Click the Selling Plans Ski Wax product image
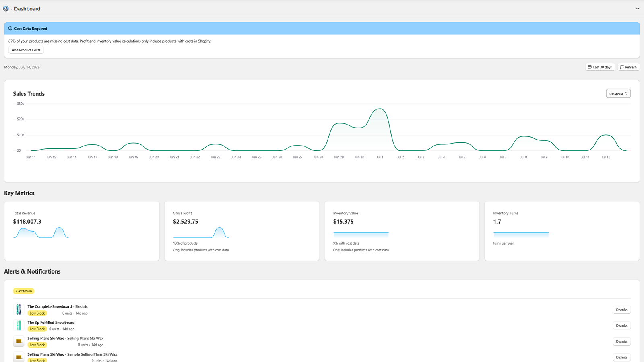 click(x=19, y=341)
